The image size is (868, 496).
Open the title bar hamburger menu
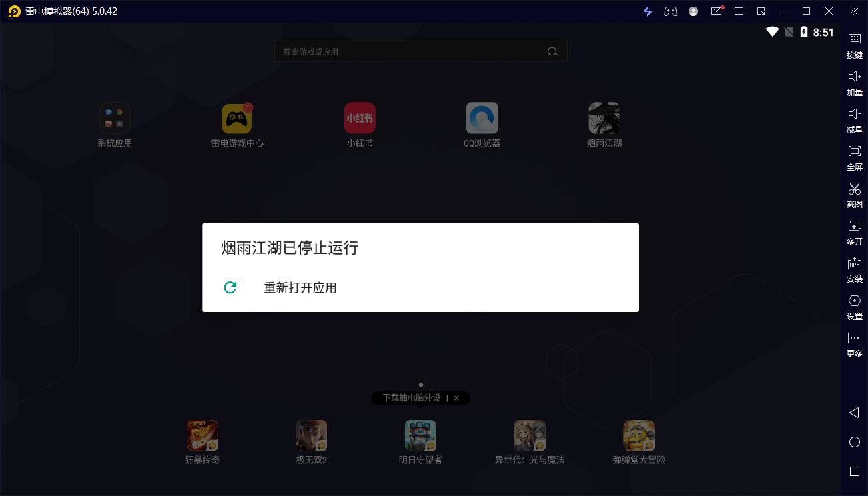(x=739, y=11)
